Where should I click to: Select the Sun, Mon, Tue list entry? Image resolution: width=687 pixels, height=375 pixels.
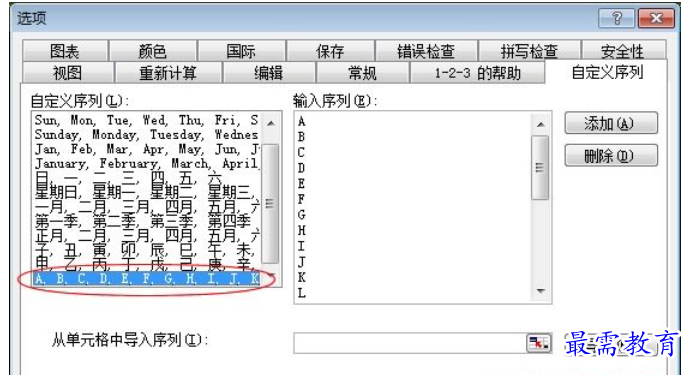click(147, 120)
